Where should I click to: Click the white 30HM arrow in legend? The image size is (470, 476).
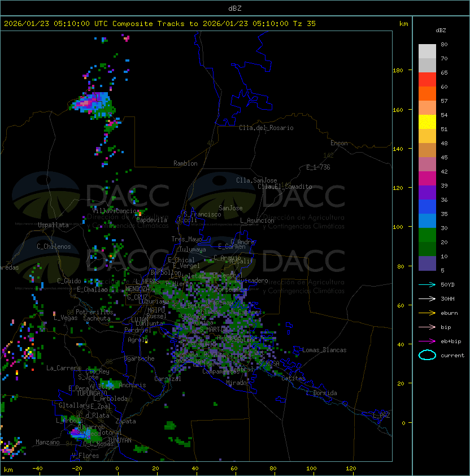[x=427, y=298]
